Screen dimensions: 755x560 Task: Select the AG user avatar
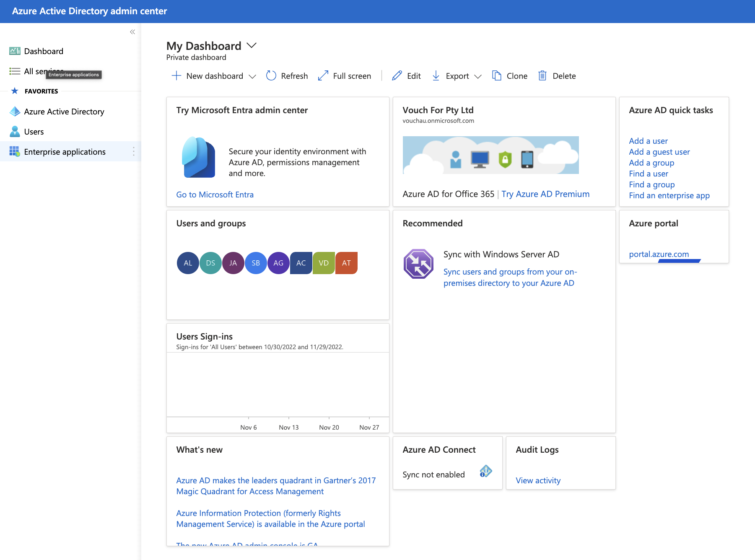(278, 263)
